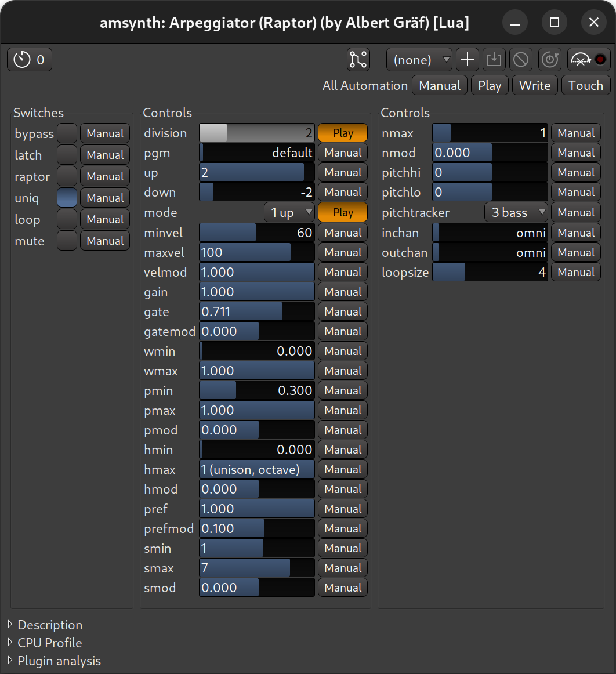Image resolution: width=616 pixels, height=674 pixels.
Task: Click the mode row Play automation button
Action: click(x=343, y=212)
